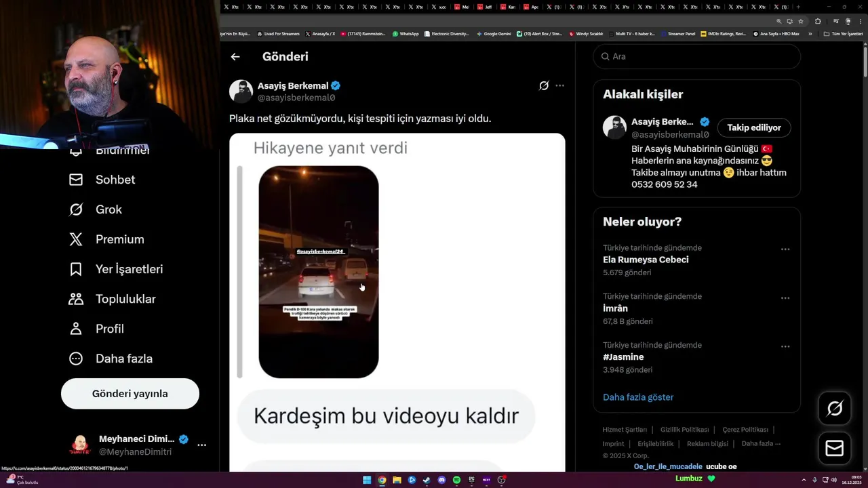
Task: Click the Gönderi yayınla button
Action: (130, 394)
